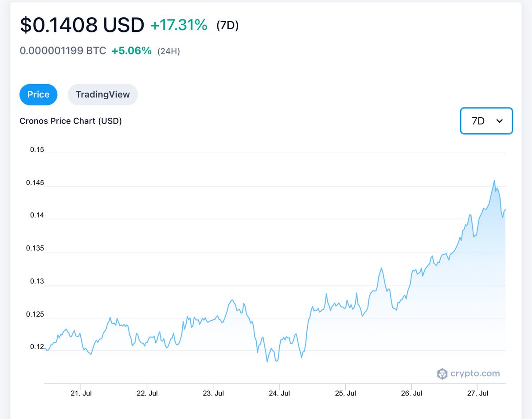Open the 7D time range dropdown
The height and width of the screenshot is (419, 532).
click(486, 121)
